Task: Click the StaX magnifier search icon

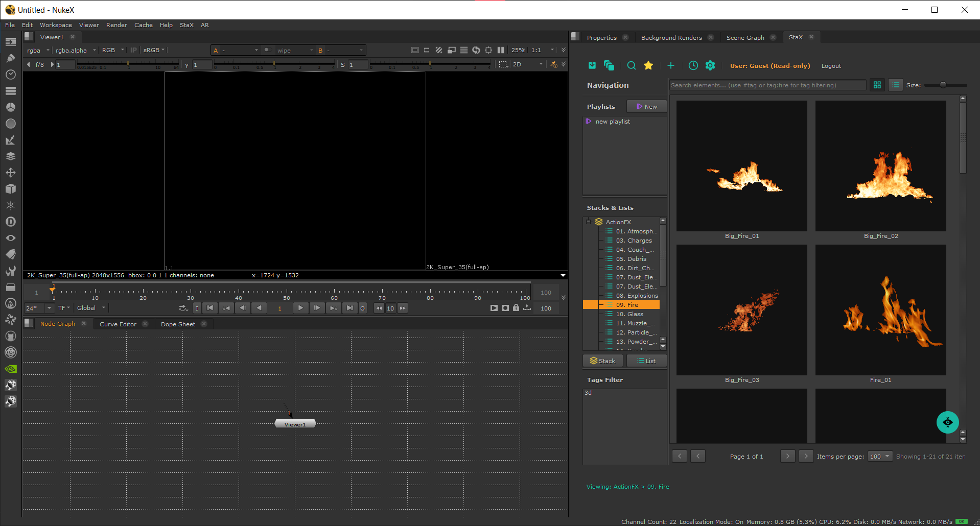Action: [632, 65]
